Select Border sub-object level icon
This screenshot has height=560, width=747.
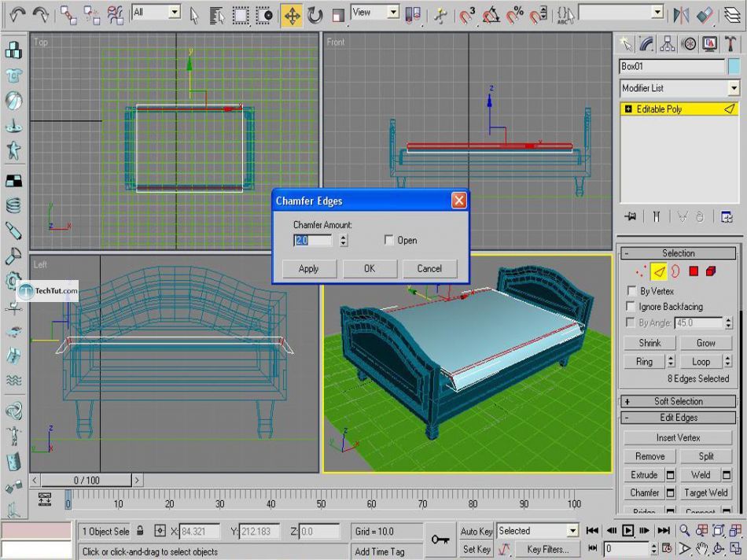[x=676, y=271]
